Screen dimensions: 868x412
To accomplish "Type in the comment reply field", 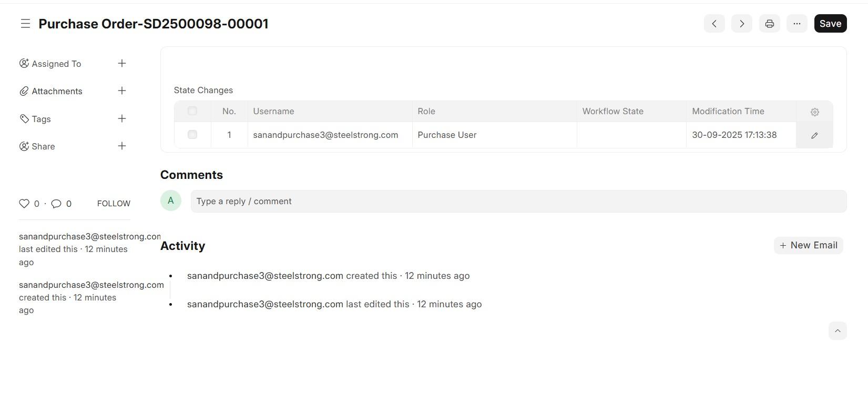I will point(518,202).
